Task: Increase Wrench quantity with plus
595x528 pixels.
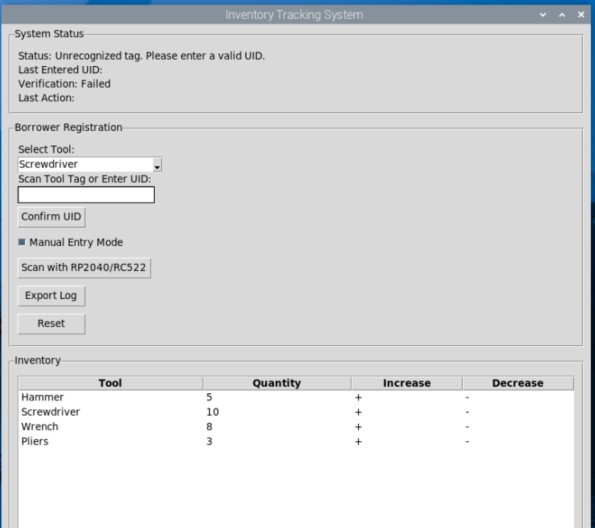Action: click(358, 427)
